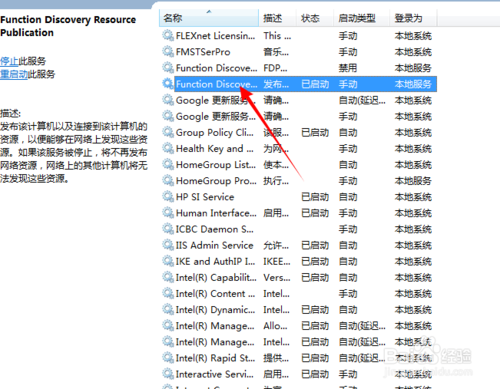Click the gear icon beside Intel(R) Capability service
Screen dimensions: 500x389
168,277
